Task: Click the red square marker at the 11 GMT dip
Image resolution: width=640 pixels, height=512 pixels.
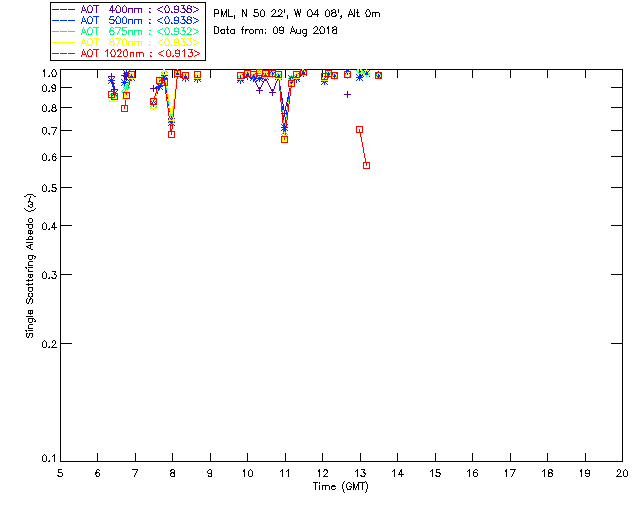Action: pos(284,139)
